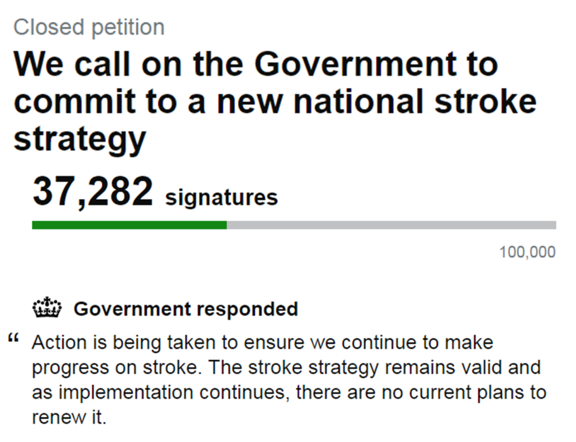The height and width of the screenshot is (442, 576).
Task: Click the grey unfilled part of signature progress bar
Action: (392, 225)
